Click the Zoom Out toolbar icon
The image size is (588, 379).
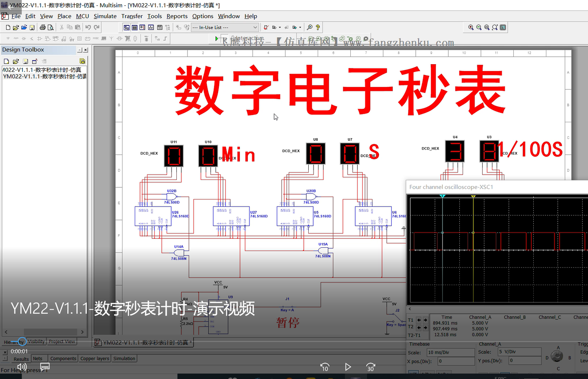[479, 27]
